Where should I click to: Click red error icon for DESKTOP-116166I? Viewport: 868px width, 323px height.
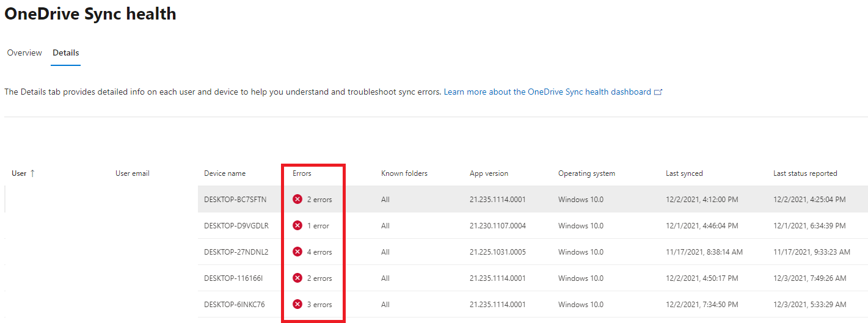tap(297, 278)
